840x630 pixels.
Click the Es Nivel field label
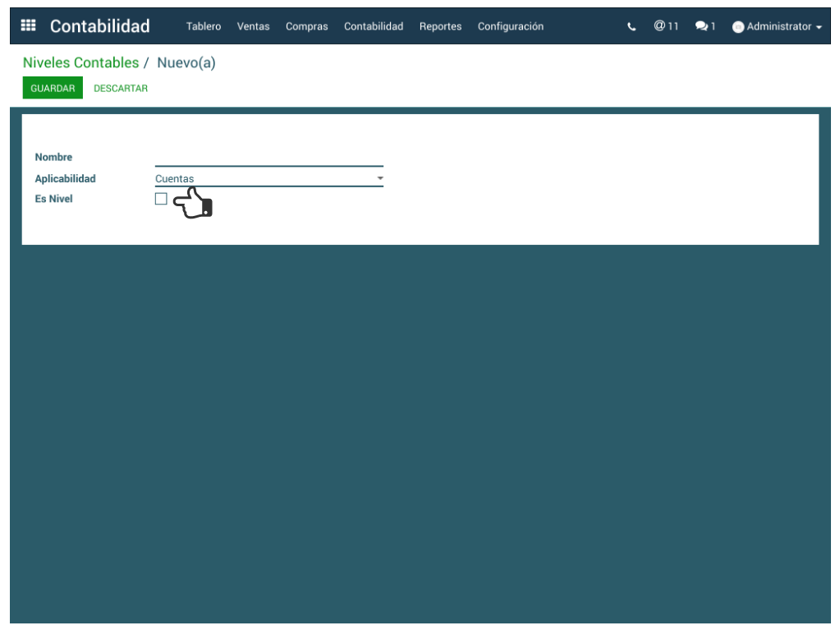tap(53, 199)
